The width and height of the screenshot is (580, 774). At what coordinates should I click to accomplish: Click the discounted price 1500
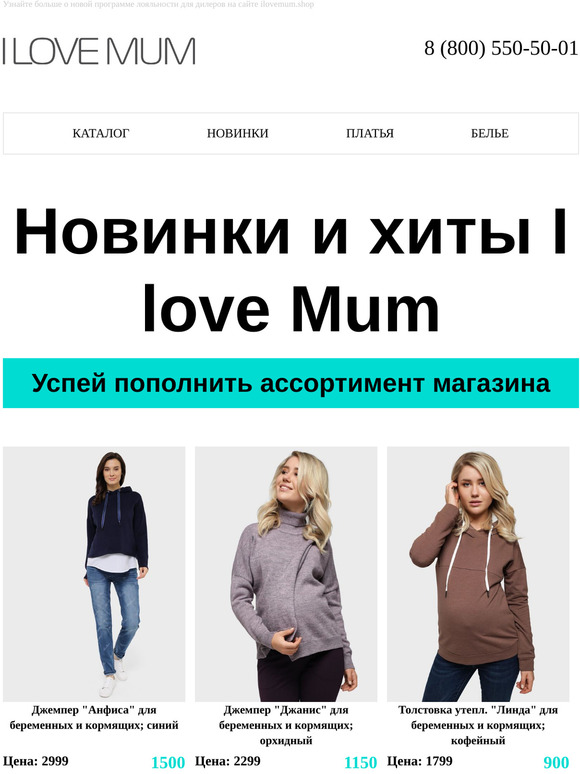[168, 763]
